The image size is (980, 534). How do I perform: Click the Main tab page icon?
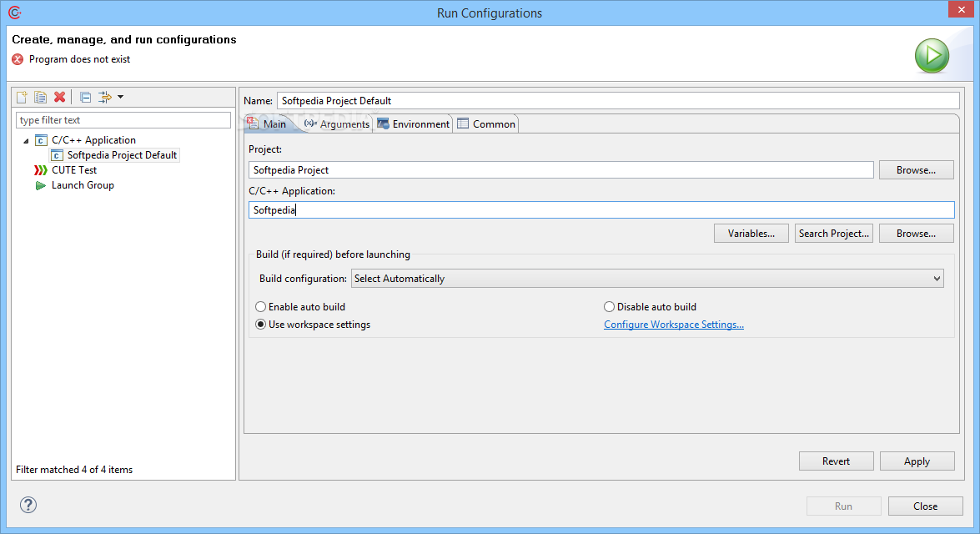253,123
